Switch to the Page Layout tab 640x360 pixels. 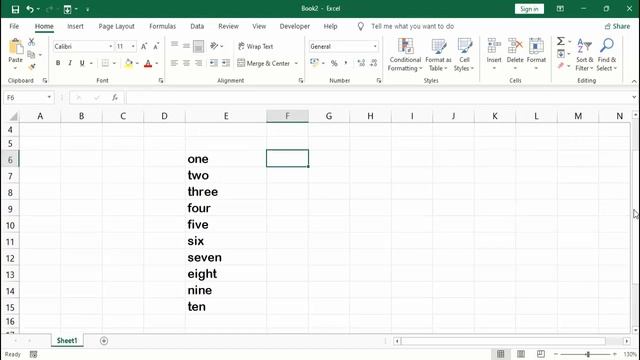click(116, 26)
